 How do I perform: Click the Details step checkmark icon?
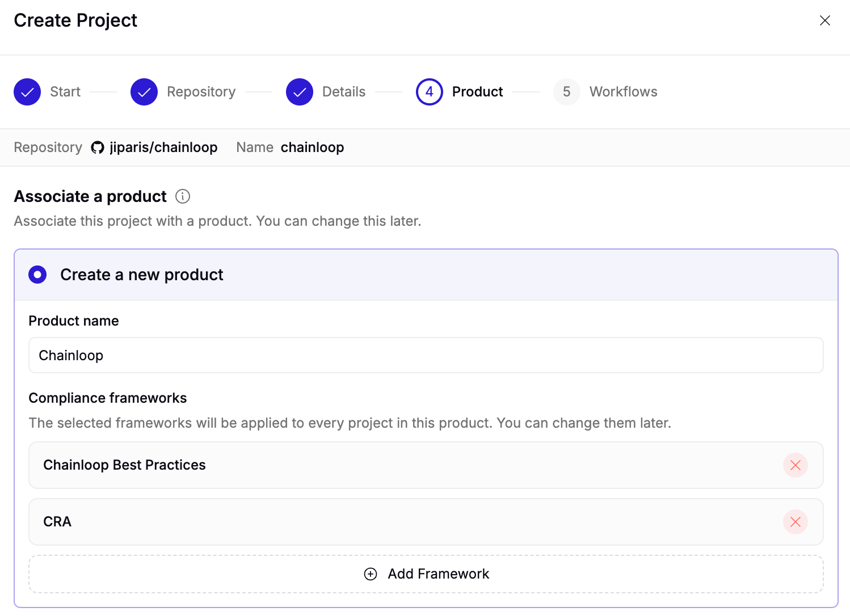click(300, 92)
